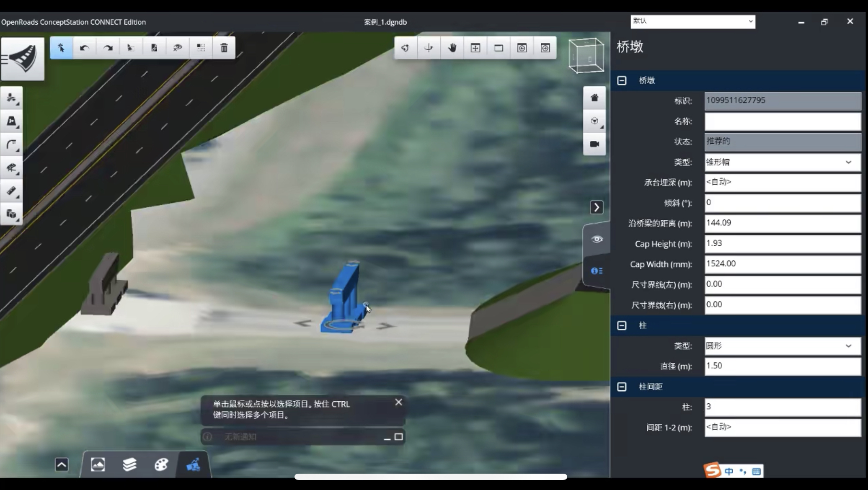
Task: Open the 默认 dropdown at top of window
Action: tap(750, 21)
